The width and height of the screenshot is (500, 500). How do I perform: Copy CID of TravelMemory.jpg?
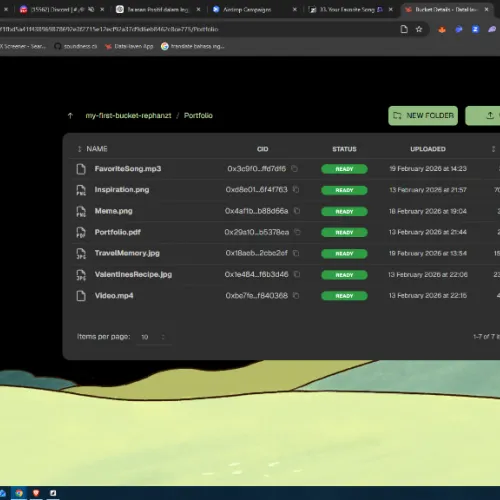296,253
